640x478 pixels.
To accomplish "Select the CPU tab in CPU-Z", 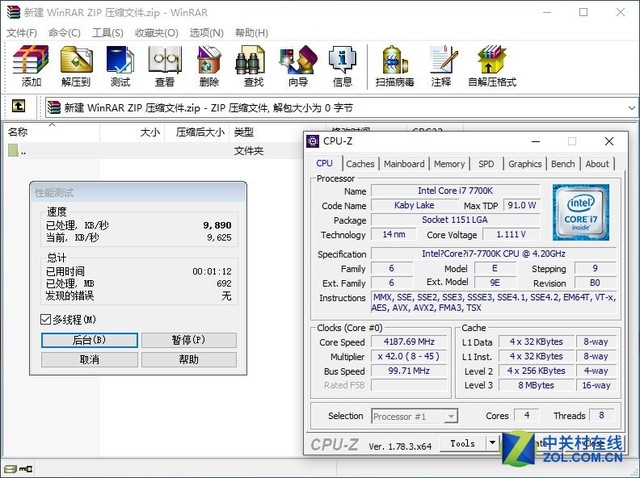I will (x=324, y=163).
